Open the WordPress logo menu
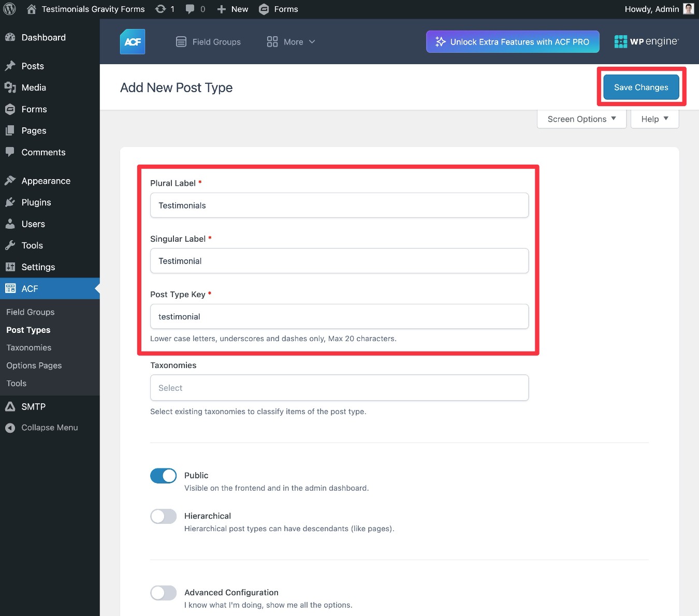This screenshot has width=699, height=616. [9, 9]
